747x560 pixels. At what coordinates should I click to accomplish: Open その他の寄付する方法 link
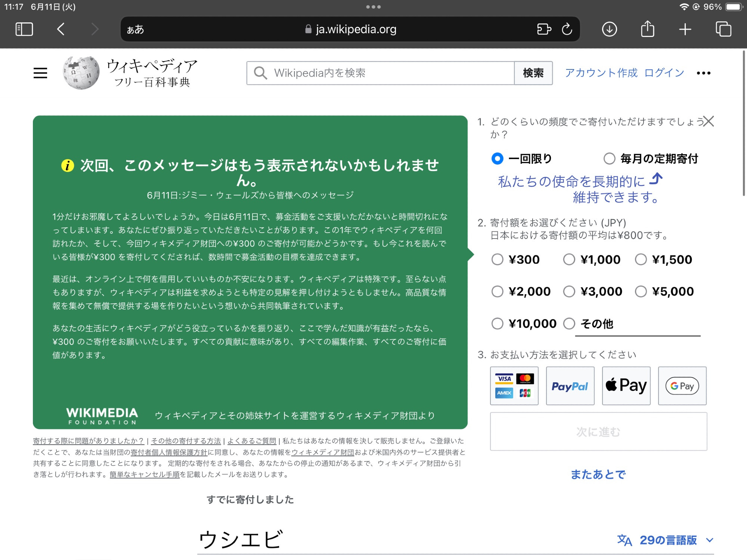(186, 441)
